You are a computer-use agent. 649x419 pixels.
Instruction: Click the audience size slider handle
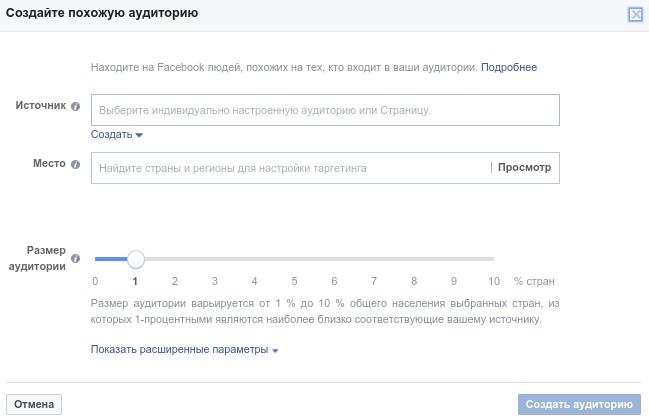point(135,259)
